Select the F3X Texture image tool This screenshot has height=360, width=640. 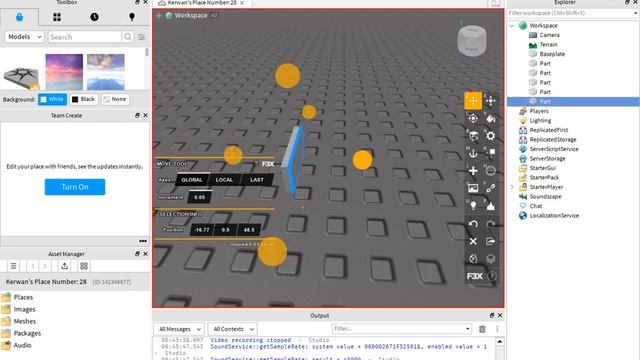coord(473,188)
